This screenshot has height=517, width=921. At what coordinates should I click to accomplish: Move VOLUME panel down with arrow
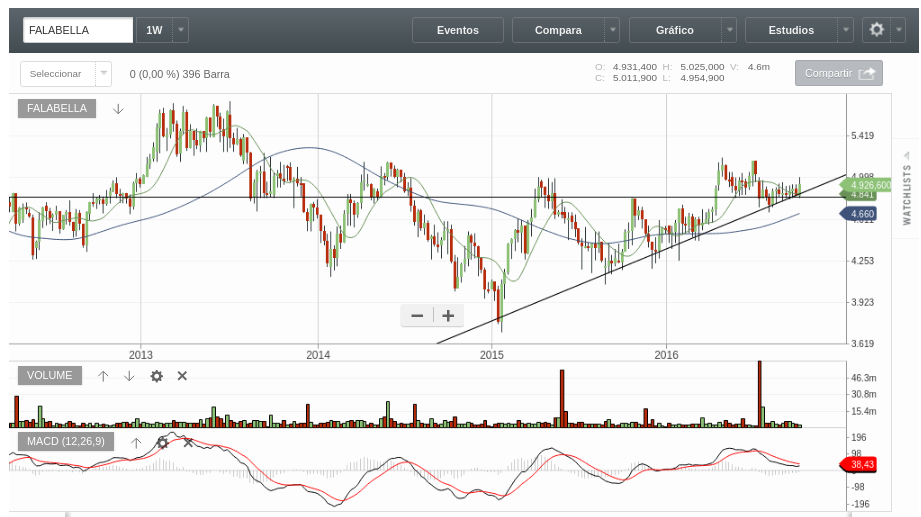tap(129, 376)
